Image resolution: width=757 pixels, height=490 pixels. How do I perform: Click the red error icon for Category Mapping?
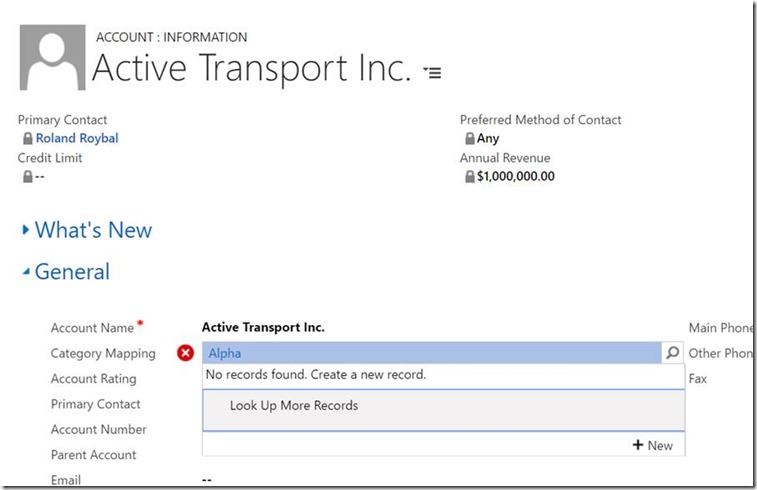coord(185,353)
